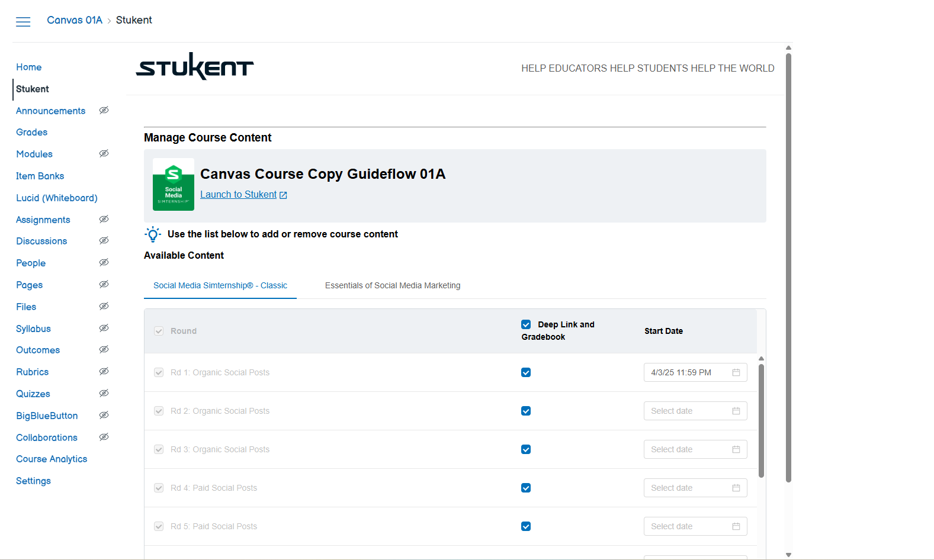The height and width of the screenshot is (560, 934).
Task: Select Social Media Simternship Classic tab
Action: pos(220,285)
